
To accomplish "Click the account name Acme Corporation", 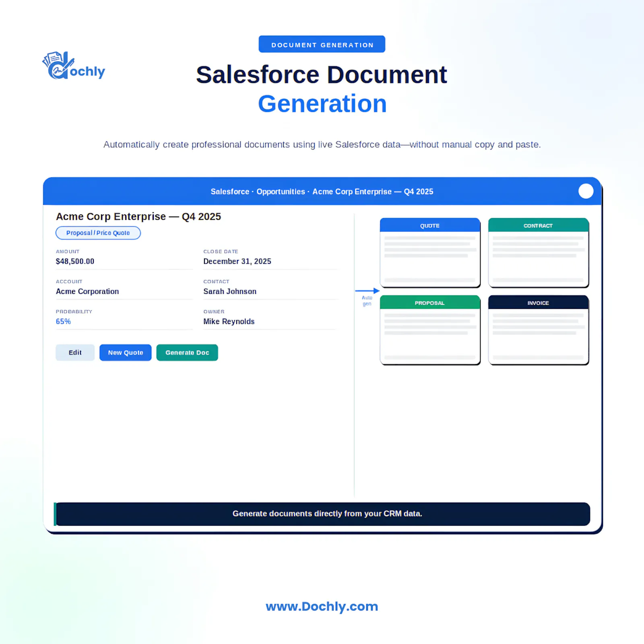I will [87, 291].
